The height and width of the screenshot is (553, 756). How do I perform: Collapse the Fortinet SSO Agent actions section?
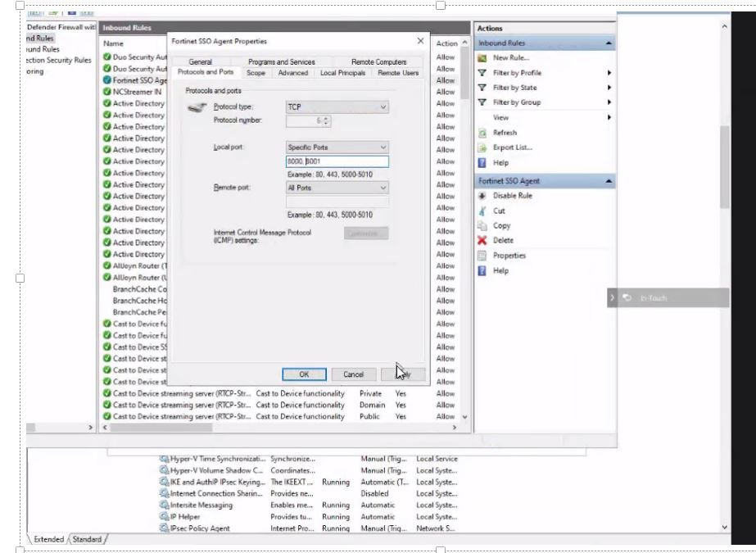pyautogui.click(x=609, y=181)
